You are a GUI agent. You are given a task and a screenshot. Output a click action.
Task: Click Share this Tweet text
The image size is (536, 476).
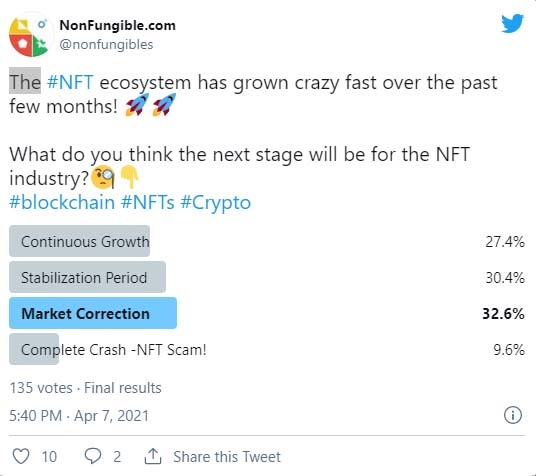pyautogui.click(x=227, y=457)
